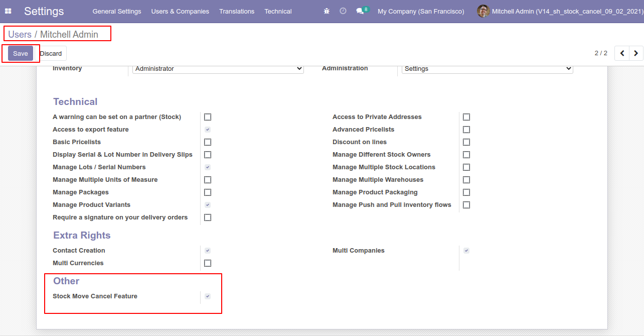Enable Manage Product Packaging checkbox

coord(466,192)
